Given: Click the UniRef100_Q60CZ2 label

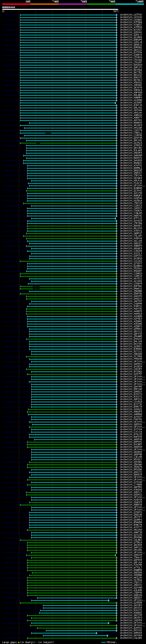Looking at the screenshot, I should (x=131, y=50).
